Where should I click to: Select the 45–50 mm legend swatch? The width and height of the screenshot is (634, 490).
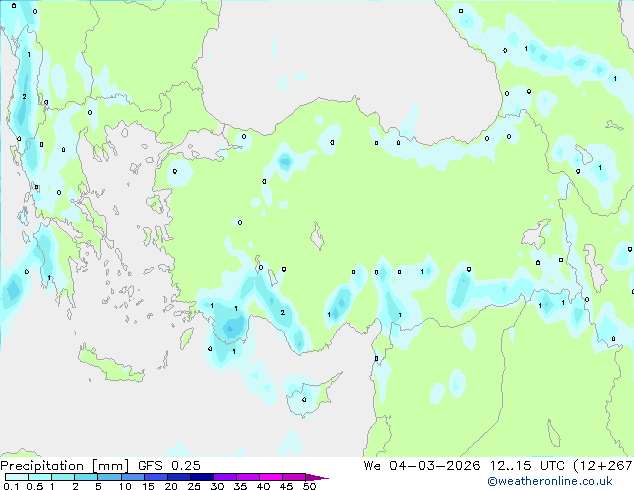pos(294,477)
